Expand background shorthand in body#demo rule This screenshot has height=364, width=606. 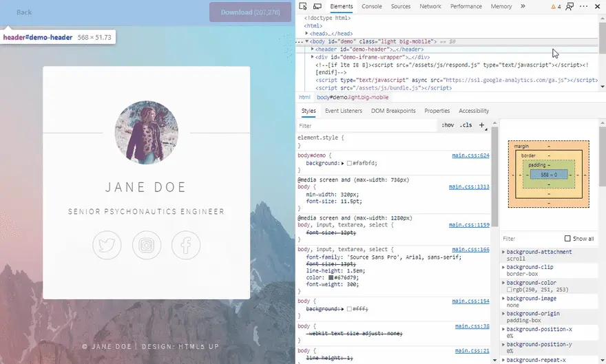click(x=342, y=163)
